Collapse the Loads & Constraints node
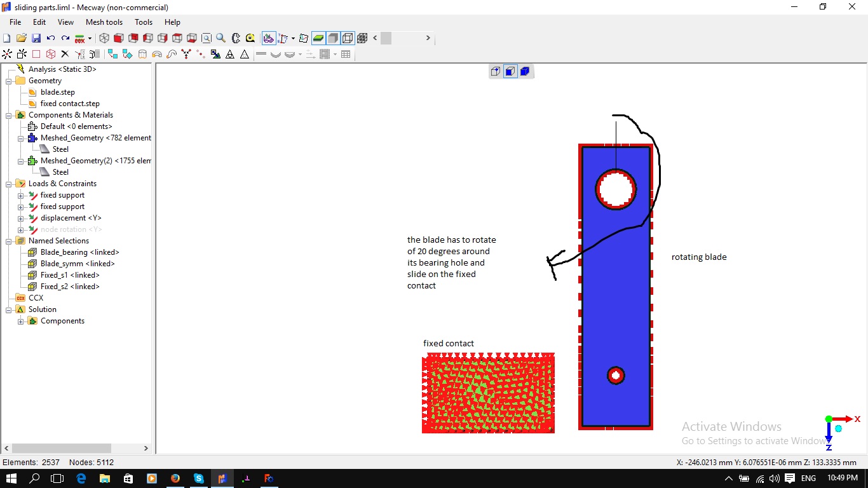 [x=9, y=184]
